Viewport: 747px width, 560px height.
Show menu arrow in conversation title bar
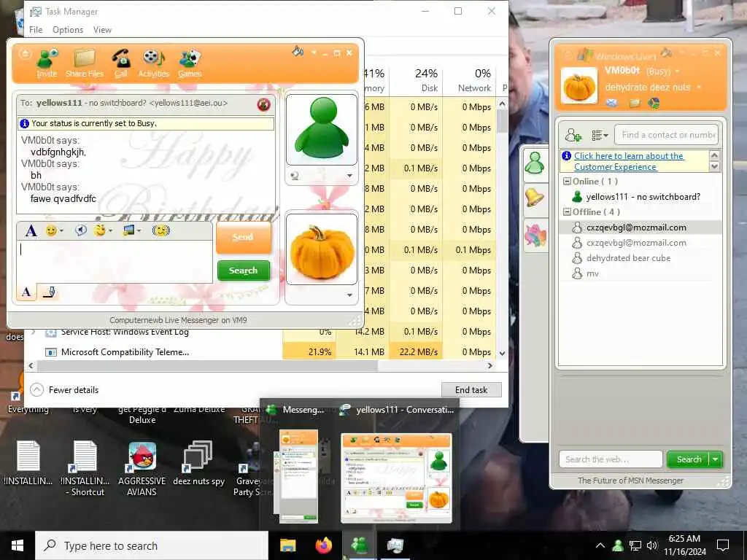[x=314, y=52]
